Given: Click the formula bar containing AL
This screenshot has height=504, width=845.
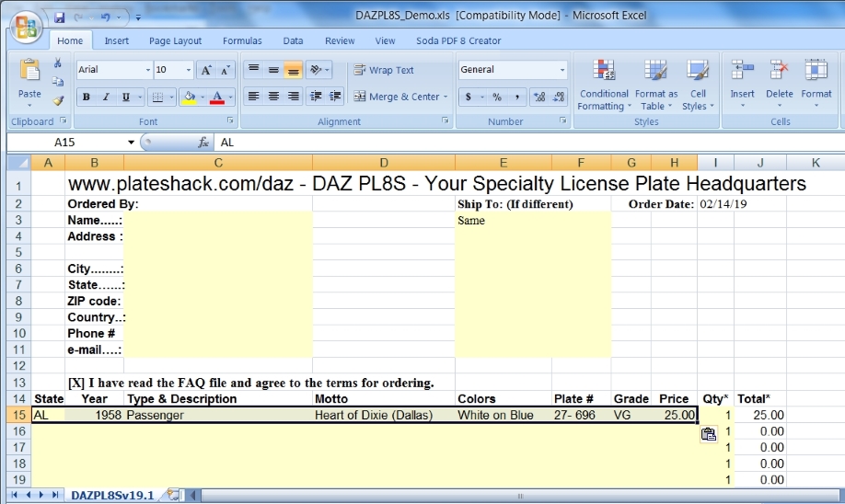Looking at the screenshot, I should 528,143.
